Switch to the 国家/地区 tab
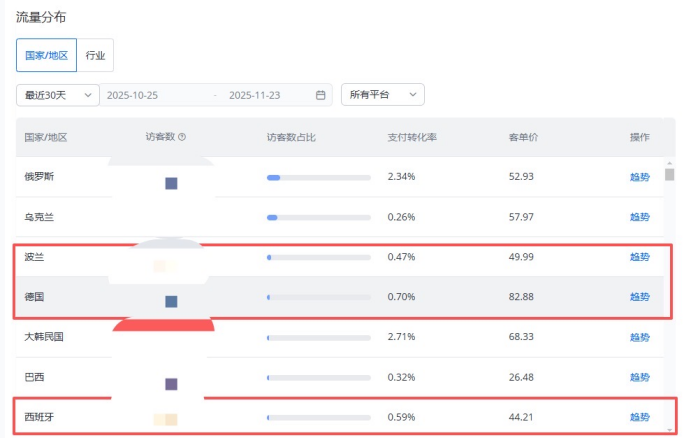 point(46,55)
